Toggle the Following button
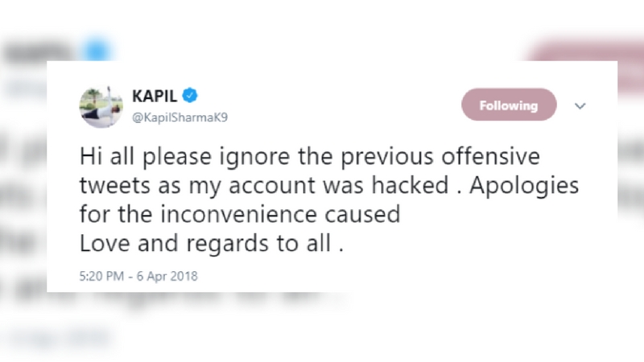Viewport: 644px width, 362px height. pos(508,105)
